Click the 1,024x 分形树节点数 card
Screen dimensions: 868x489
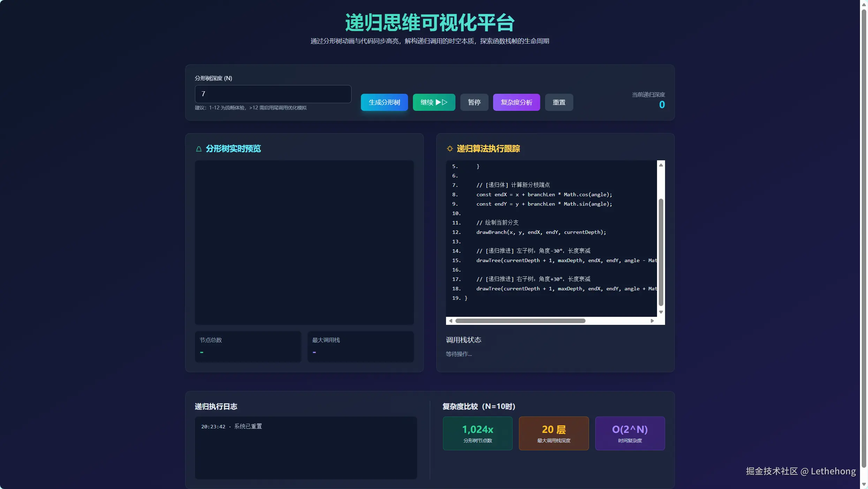pyautogui.click(x=477, y=433)
